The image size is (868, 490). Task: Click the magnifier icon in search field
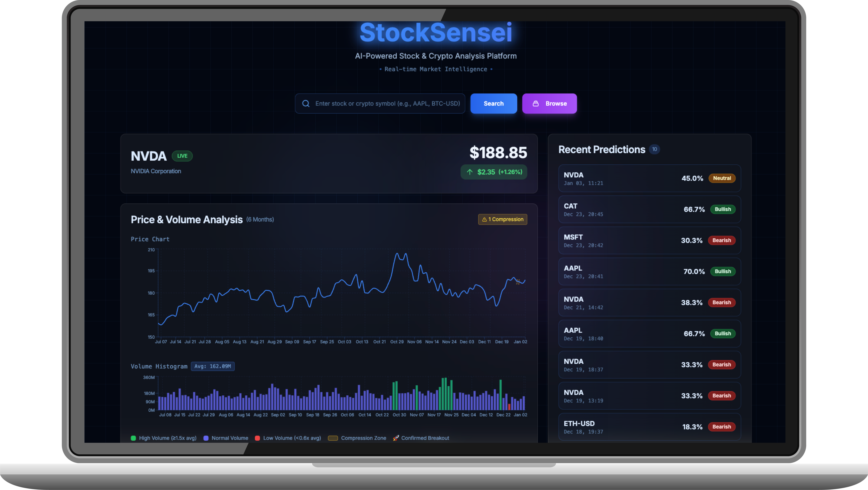click(306, 103)
